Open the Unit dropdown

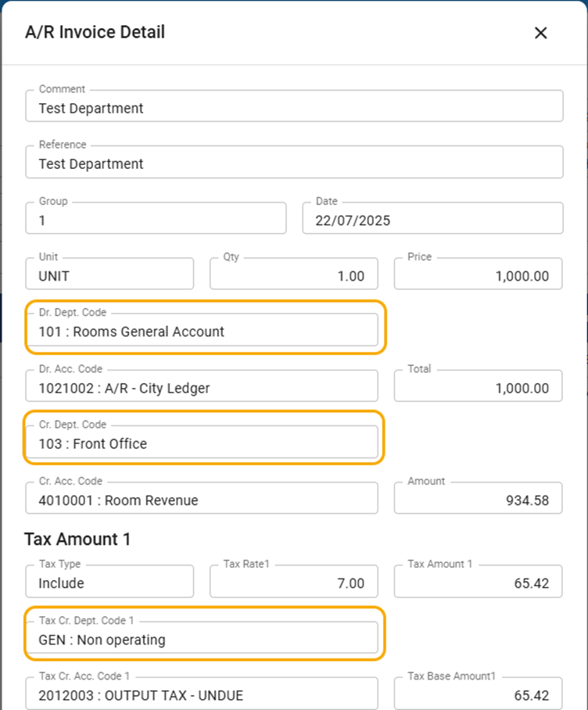click(x=109, y=274)
